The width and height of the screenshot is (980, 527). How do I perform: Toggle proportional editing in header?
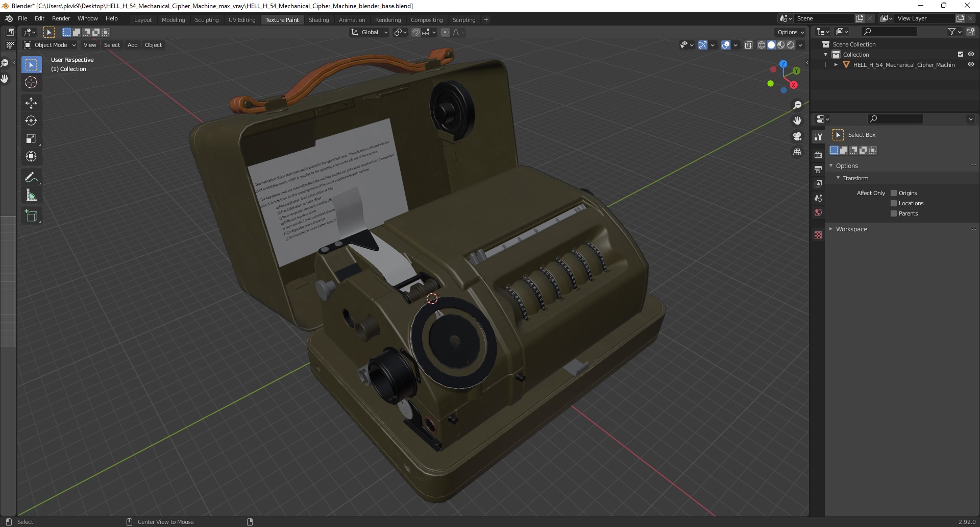tap(445, 32)
